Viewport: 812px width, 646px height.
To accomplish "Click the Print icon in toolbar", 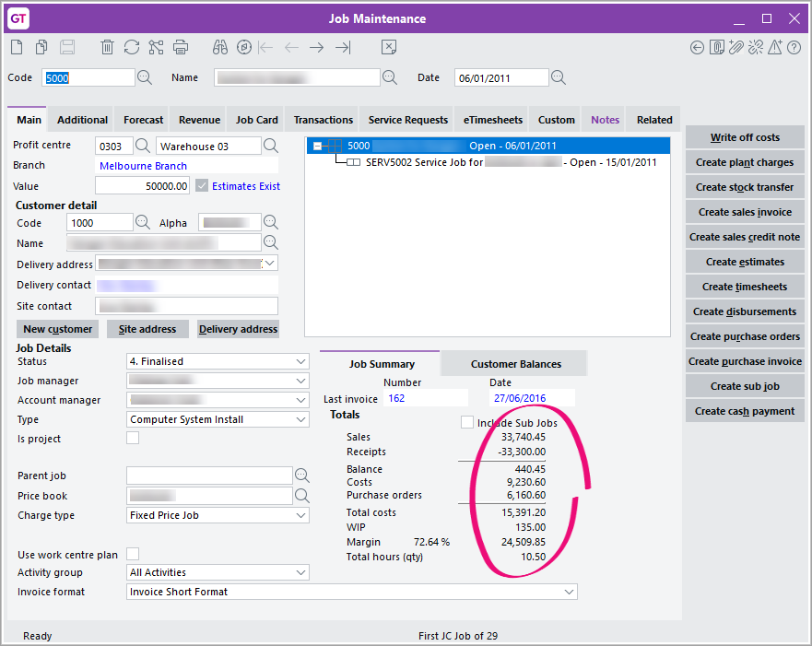I will tap(181, 47).
